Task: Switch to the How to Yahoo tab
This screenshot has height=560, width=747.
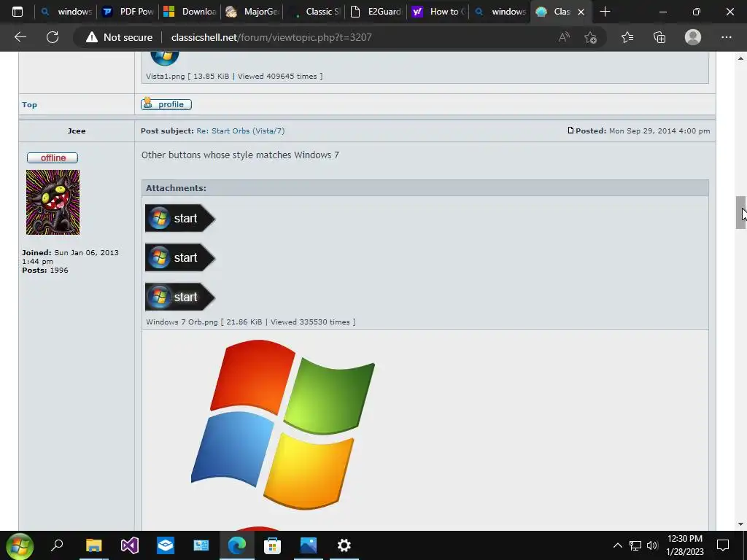Action: (x=438, y=12)
